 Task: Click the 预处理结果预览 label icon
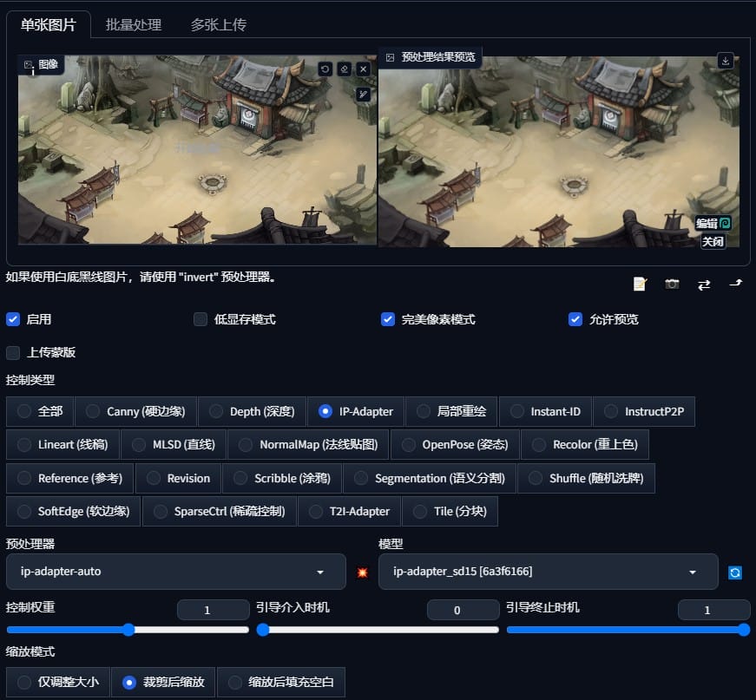pos(390,57)
